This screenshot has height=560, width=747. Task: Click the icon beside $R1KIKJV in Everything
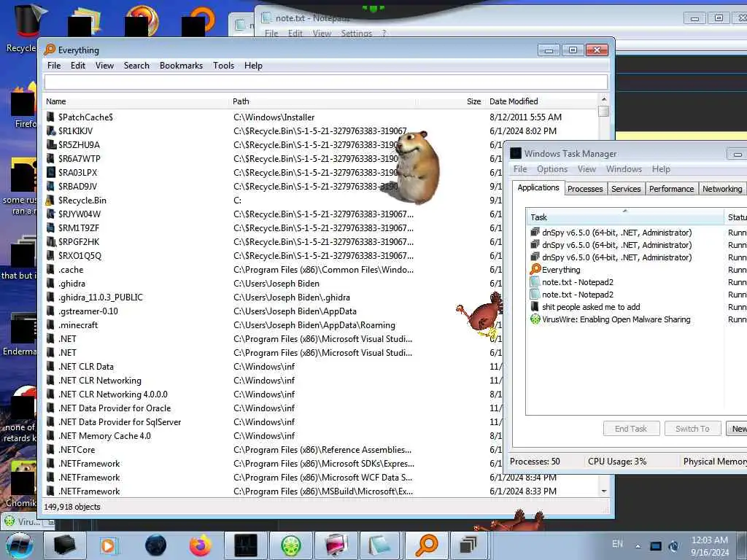click(50, 131)
